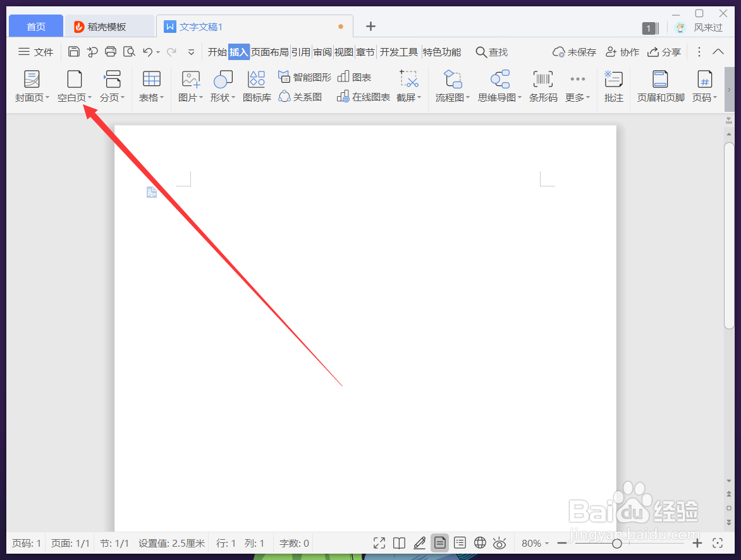Image resolution: width=741 pixels, height=560 pixels.
Task: Open the File (文件) menu
Action: tap(36, 52)
